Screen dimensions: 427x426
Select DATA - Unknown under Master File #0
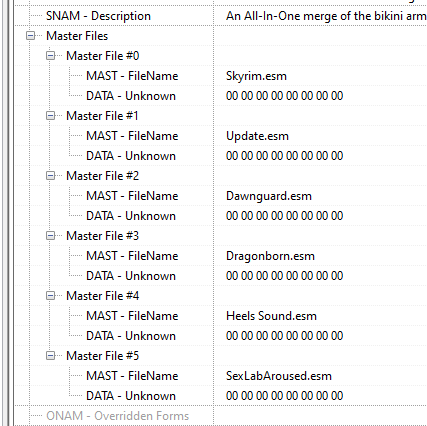(131, 96)
